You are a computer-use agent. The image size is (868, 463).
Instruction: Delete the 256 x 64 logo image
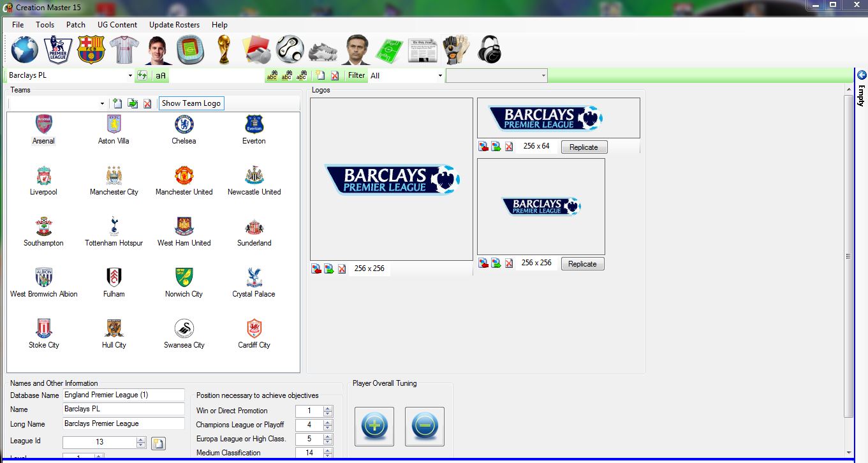(509, 147)
